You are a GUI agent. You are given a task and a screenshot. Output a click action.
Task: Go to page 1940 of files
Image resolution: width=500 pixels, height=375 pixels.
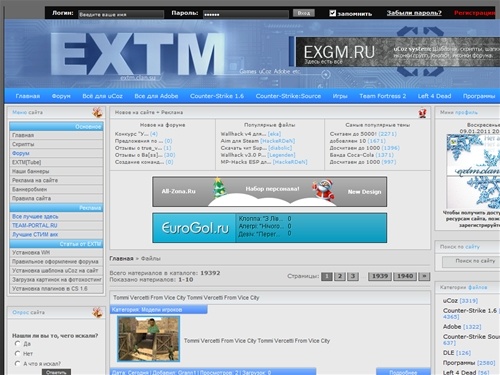point(405,276)
